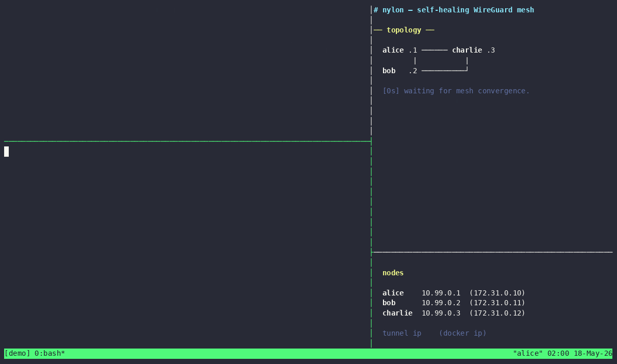617x364 pixels.
Task: Click the (docker ip) legend label
Action: pyautogui.click(x=462, y=333)
